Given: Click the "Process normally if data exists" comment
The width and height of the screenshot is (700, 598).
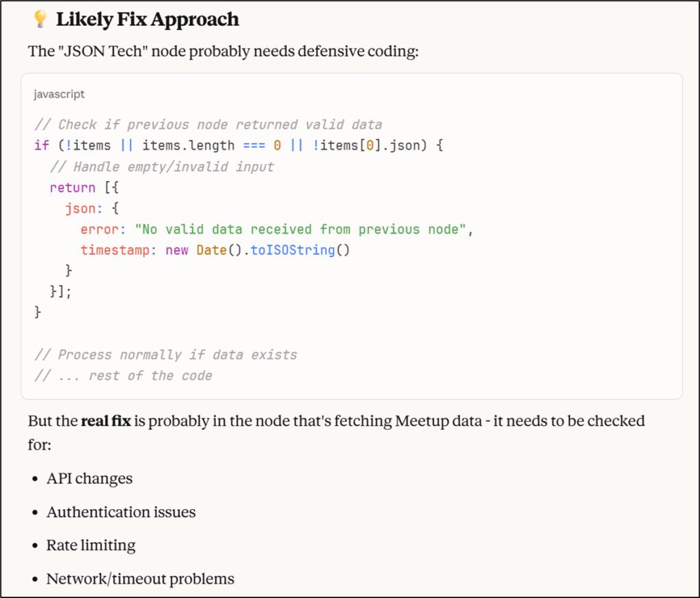Looking at the screenshot, I should 166,355.
